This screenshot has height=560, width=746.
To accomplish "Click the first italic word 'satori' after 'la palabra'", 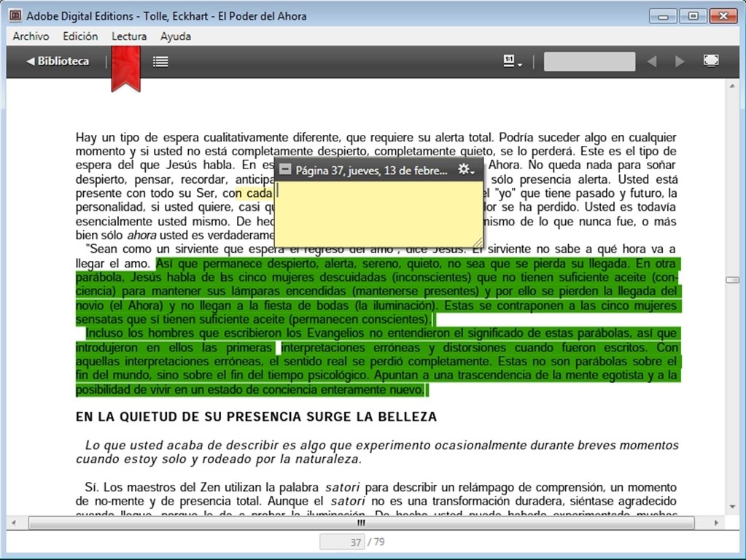I will tap(342, 487).
